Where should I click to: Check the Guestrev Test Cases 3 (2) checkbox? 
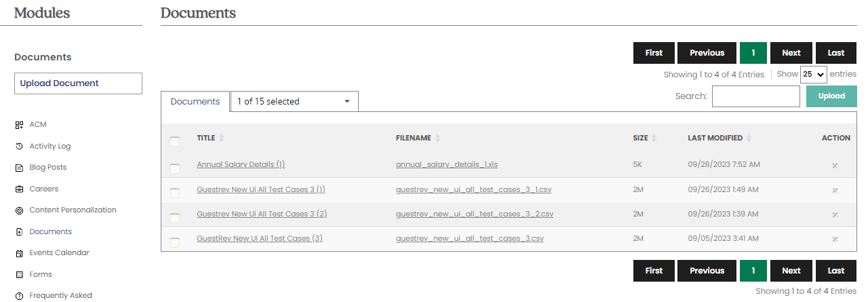(x=175, y=218)
